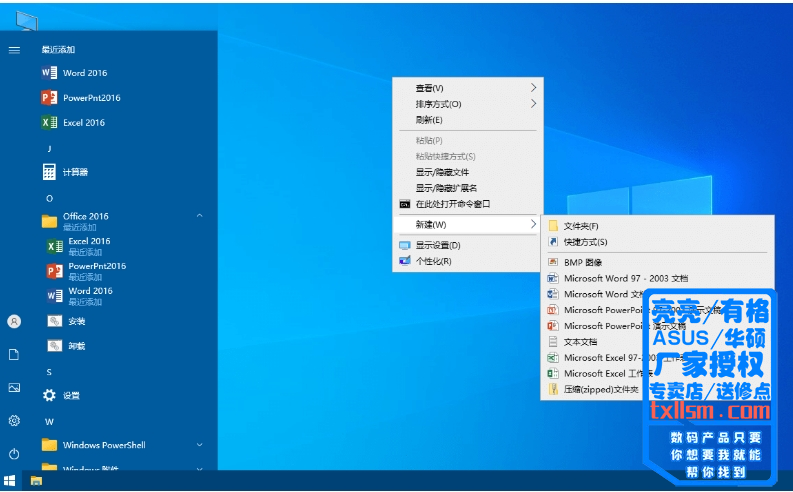Create a new shortcut via 快捷方式(S)
The image size is (793, 492).
[657, 242]
